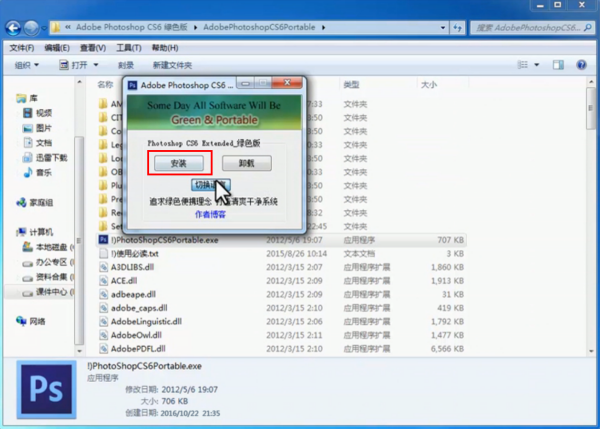
Task: Select 本地磁盘 drive in sidebar
Action: 48,247
